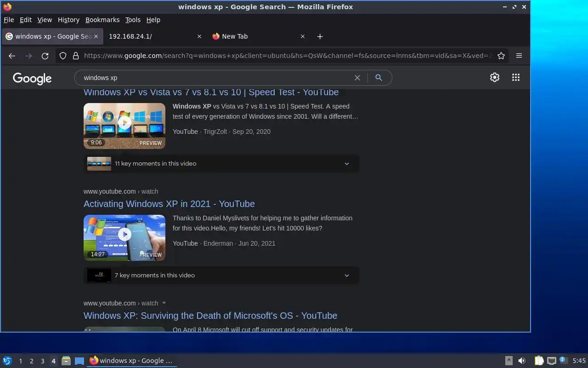
Task: Open a new tab with the plus button
Action: (320, 36)
